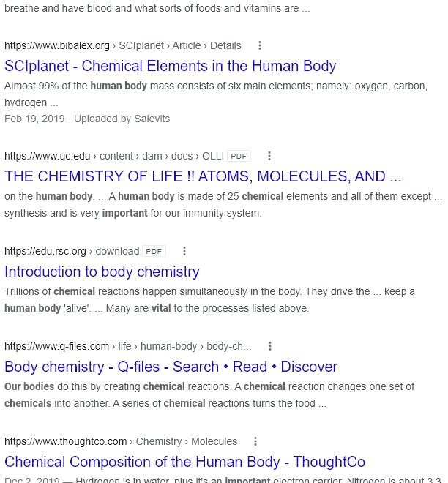Image resolution: width=448 pixels, height=483 pixels.
Task: Click PDF badge beside edu.rsc.org URL
Action: 154,251
